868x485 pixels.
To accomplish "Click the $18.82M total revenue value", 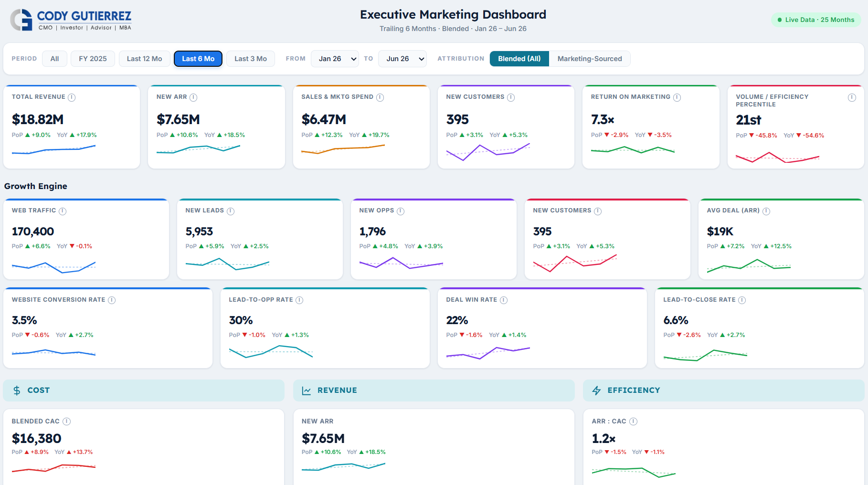I will click(38, 119).
